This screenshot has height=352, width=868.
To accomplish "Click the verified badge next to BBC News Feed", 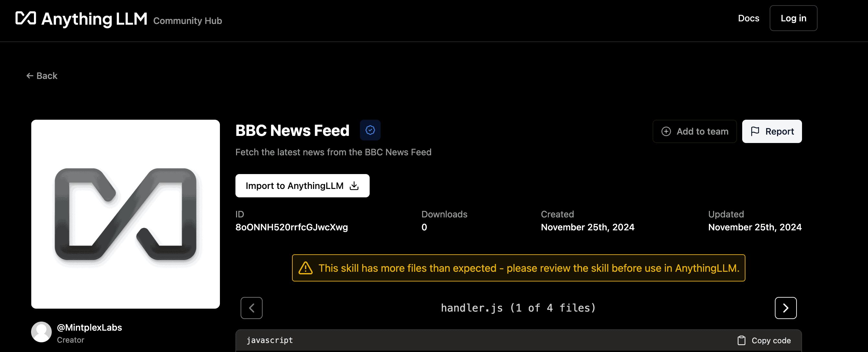I will click(370, 130).
